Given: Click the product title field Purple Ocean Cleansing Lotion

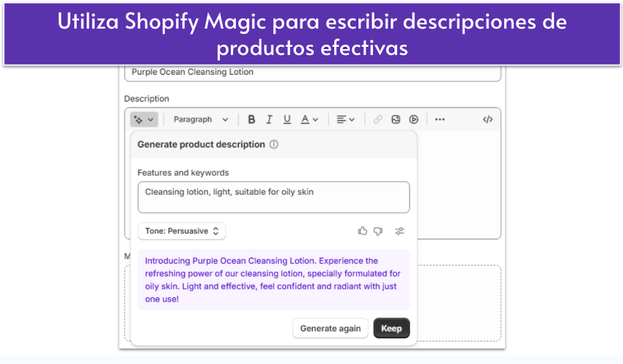Looking at the screenshot, I should coord(312,73).
